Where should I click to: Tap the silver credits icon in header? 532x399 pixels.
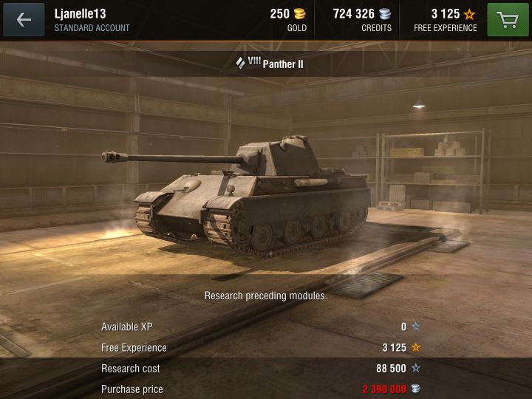(x=385, y=14)
